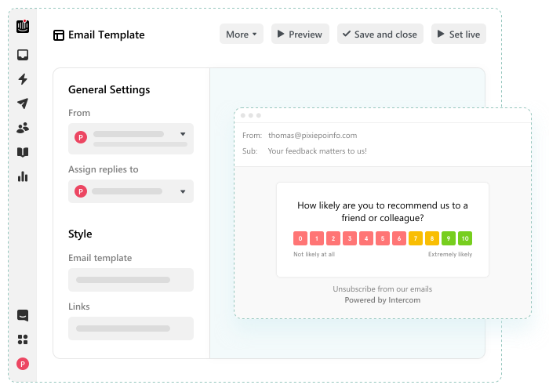Select green rating 9 in survey
Image resolution: width=549 pixels, height=392 pixels.
tap(449, 238)
